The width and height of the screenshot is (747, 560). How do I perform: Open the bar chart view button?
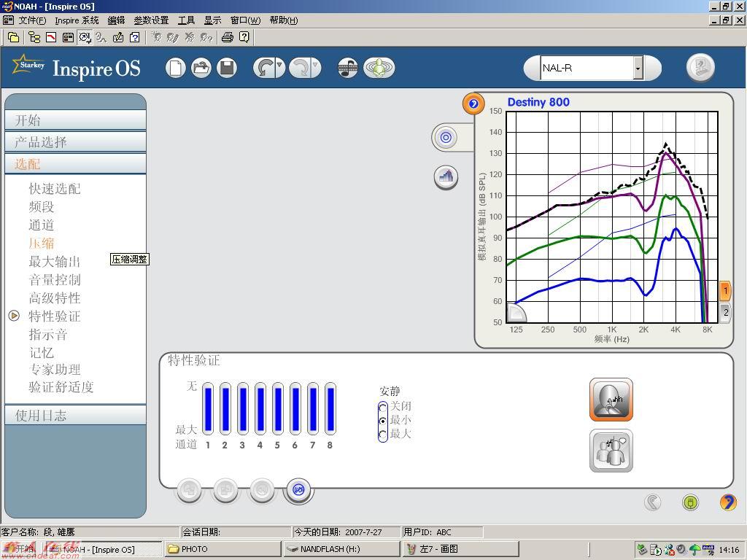tap(446, 177)
